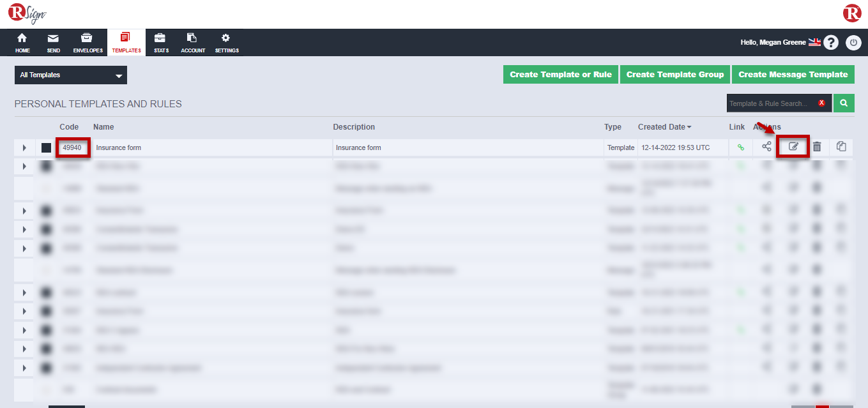This screenshot has height=408, width=868.
Task: Copy the Insurance form template using copy icon
Action: point(841,147)
